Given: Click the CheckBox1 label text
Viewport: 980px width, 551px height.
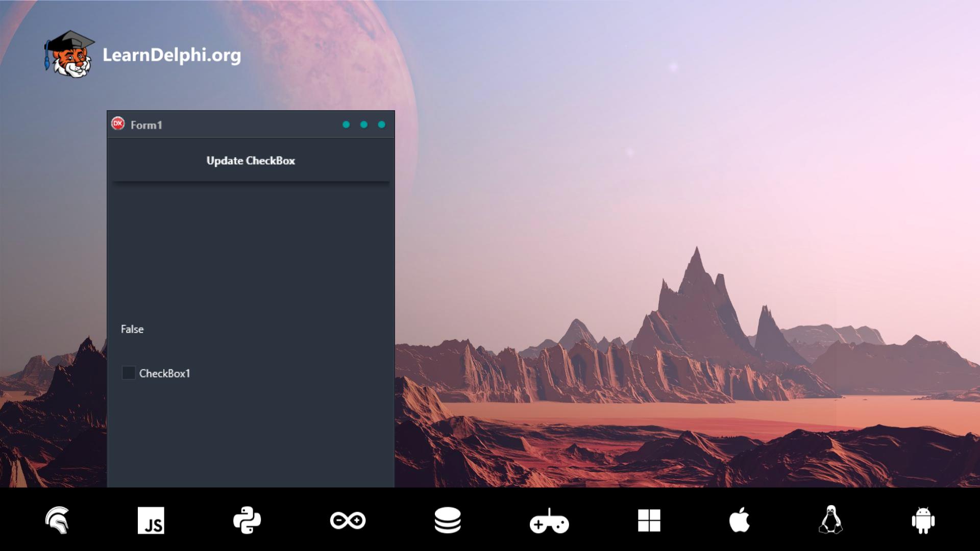Looking at the screenshot, I should click(x=164, y=373).
